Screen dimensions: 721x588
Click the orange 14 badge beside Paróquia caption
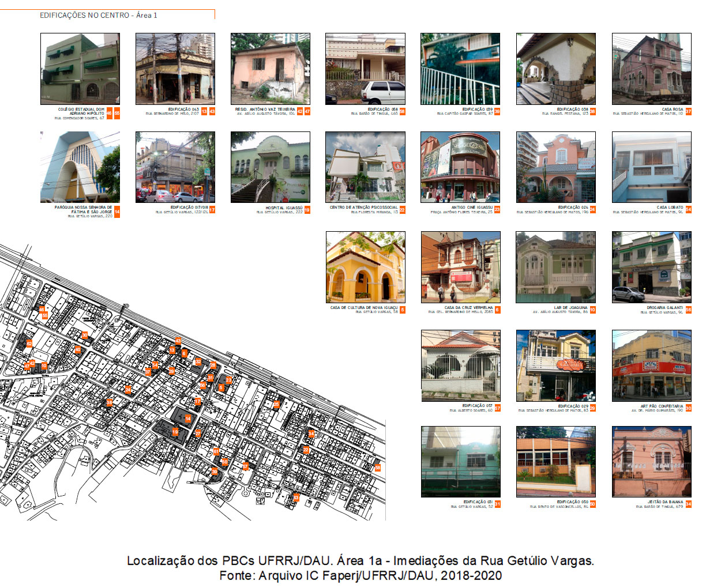117,212
